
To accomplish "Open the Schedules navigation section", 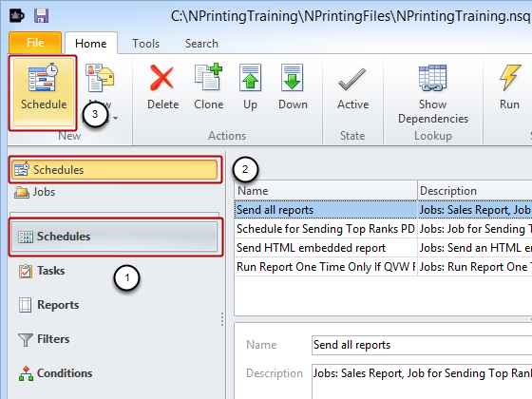I will tap(115, 237).
